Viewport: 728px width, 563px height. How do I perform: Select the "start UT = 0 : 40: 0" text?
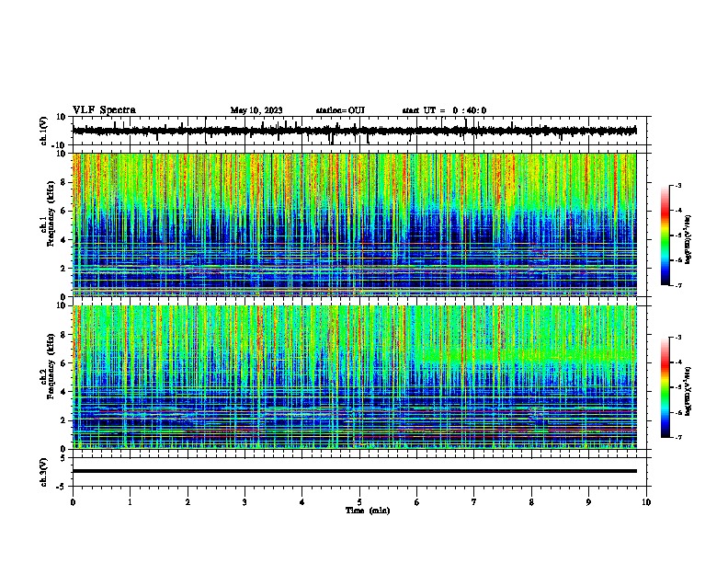pos(444,110)
